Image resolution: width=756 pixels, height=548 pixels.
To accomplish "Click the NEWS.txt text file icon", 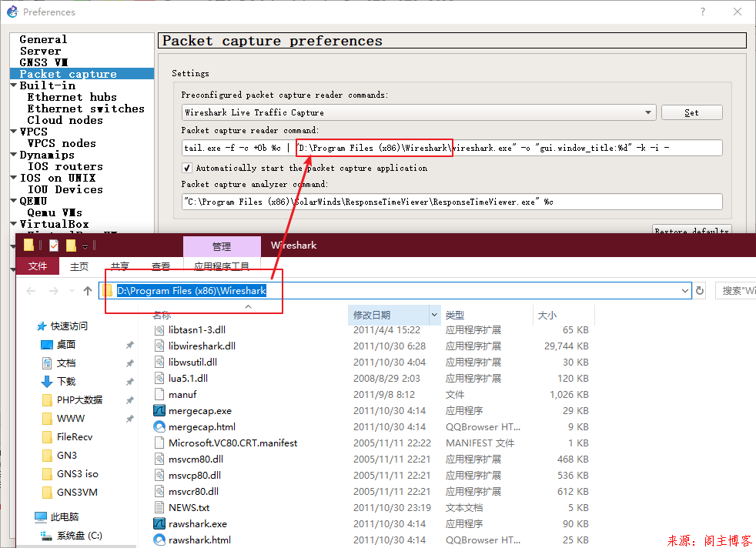I will pyautogui.click(x=159, y=507).
